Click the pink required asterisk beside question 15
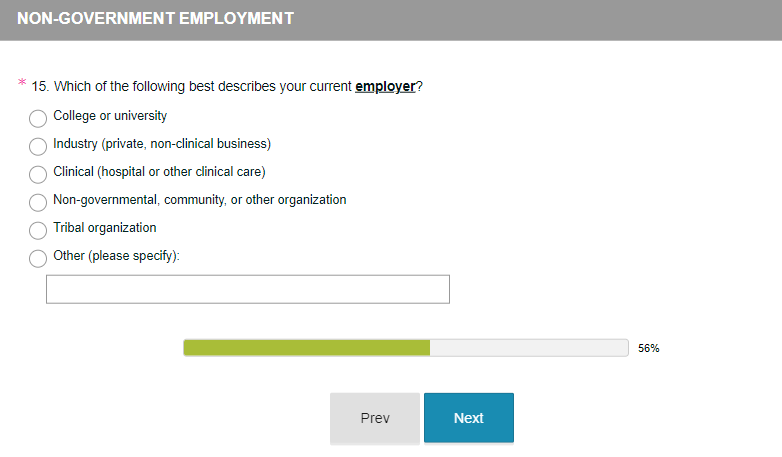Viewport: 782px width, 457px height. point(22,84)
